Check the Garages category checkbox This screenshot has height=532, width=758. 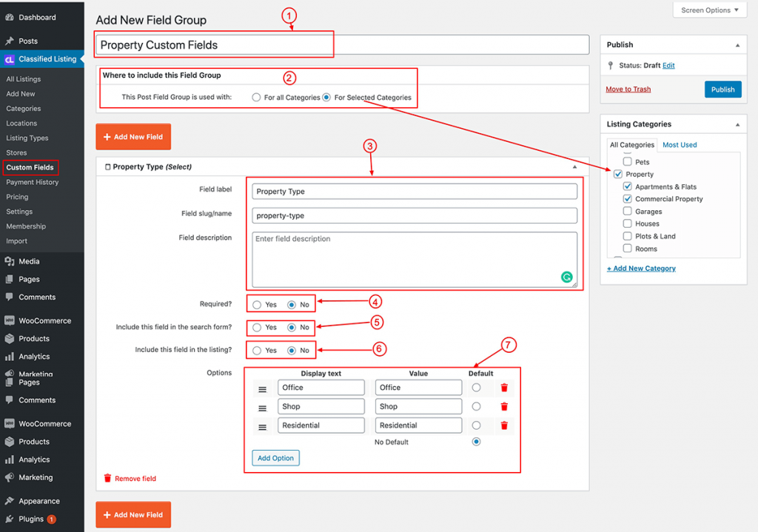[x=628, y=211]
